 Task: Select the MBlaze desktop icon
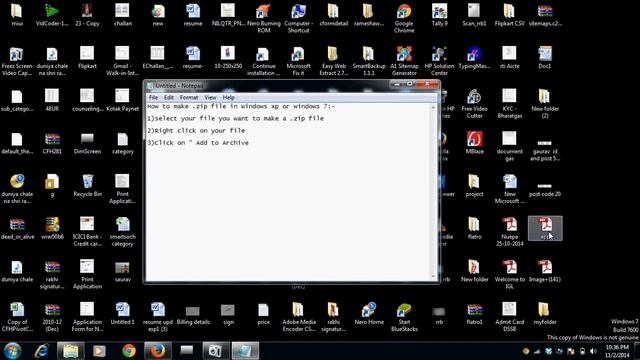click(x=474, y=143)
